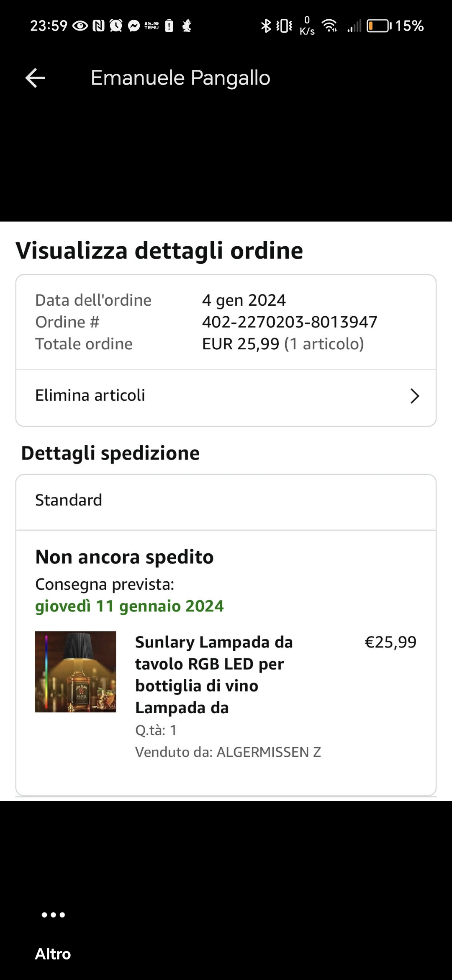Expand the Elimina articoli chevron arrow
The image size is (452, 980).
click(414, 396)
